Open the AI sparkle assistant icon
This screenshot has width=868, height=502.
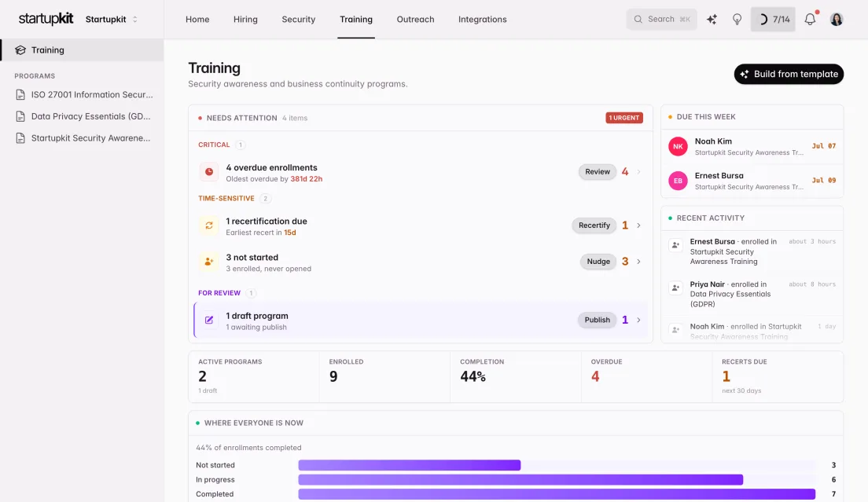[712, 20]
